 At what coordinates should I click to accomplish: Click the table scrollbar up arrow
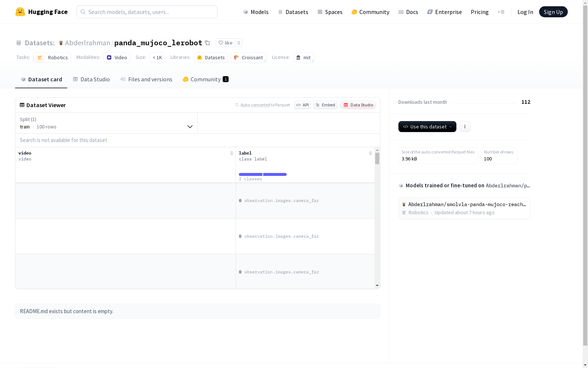(x=377, y=150)
